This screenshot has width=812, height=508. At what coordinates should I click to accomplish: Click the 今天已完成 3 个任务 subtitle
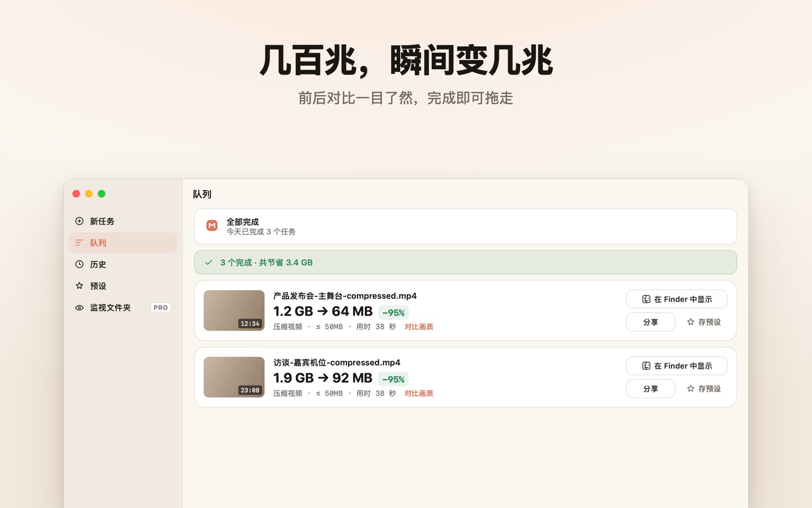click(x=261, y=232)
